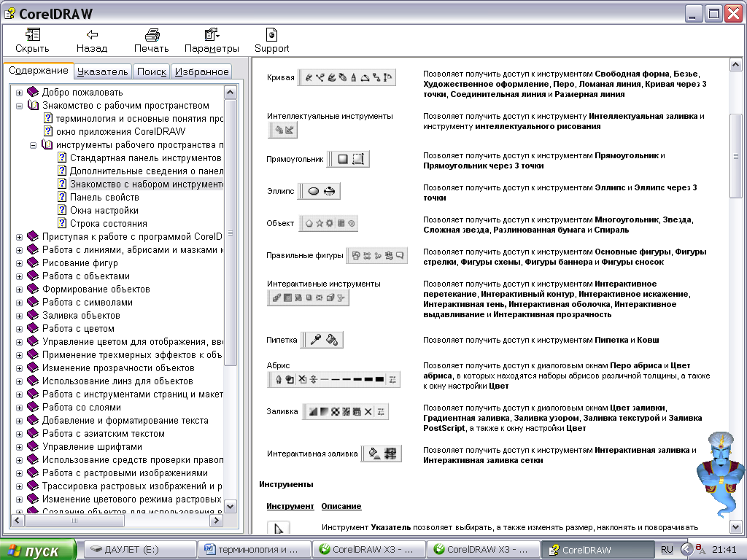
Task: Click the Описание column heading
Action: (341, 506)
